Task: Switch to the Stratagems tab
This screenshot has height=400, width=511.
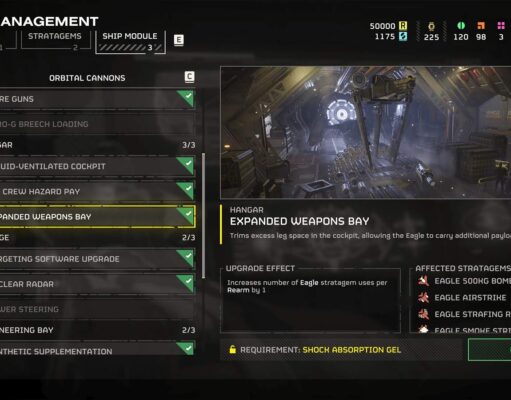Action: click(x=55, y=40)
